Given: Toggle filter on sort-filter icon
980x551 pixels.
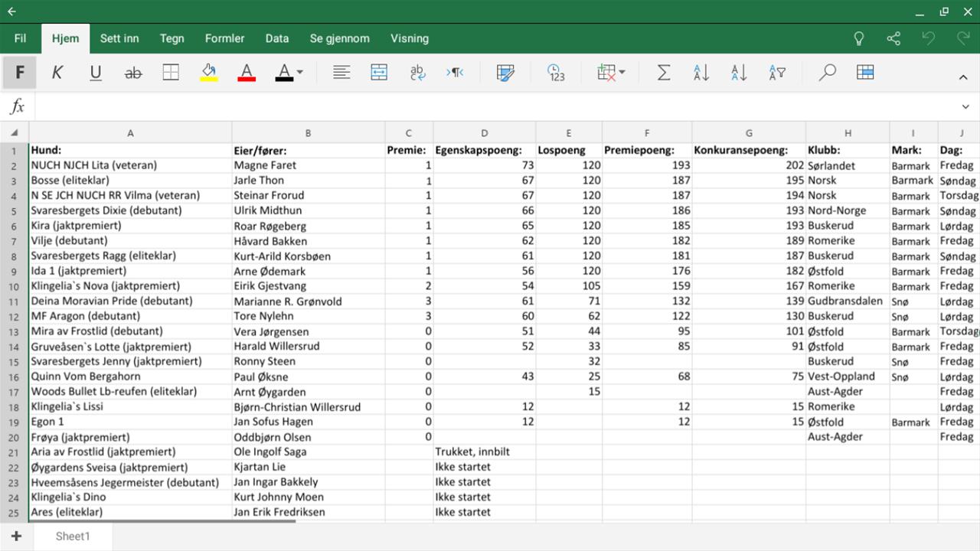Looking at the screenshot, I should click(x=777, y=73).
